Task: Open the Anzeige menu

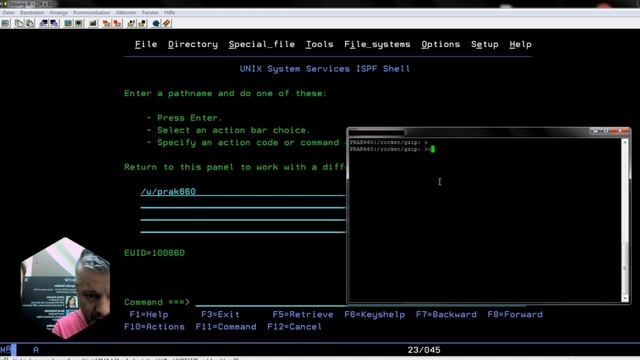Action: 59,13
